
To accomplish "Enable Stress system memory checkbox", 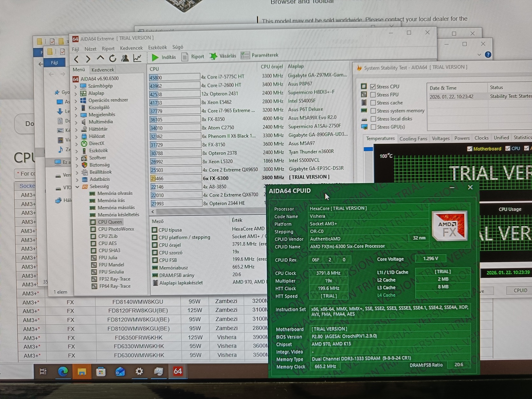I will (x=373, y=111).
